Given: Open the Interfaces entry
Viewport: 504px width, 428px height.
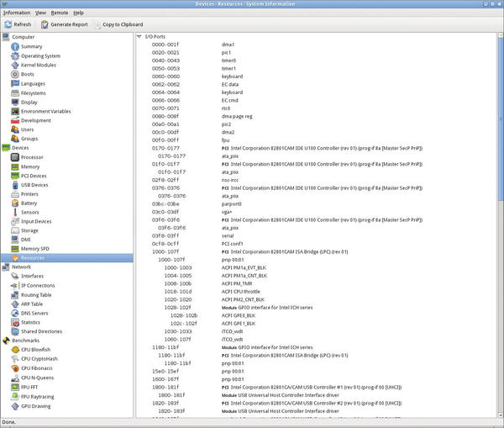Looking at the screenshot, I should [32, 276].
